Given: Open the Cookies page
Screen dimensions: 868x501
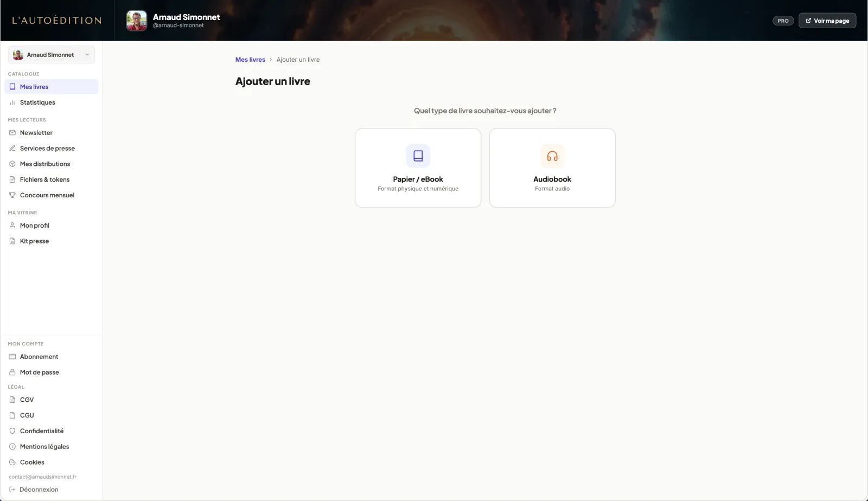Looking at the screenshot, I should tap(52, 463).
